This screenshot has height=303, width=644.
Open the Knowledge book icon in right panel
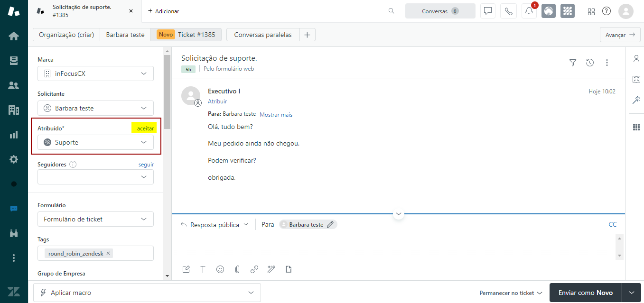click(636, 79)
